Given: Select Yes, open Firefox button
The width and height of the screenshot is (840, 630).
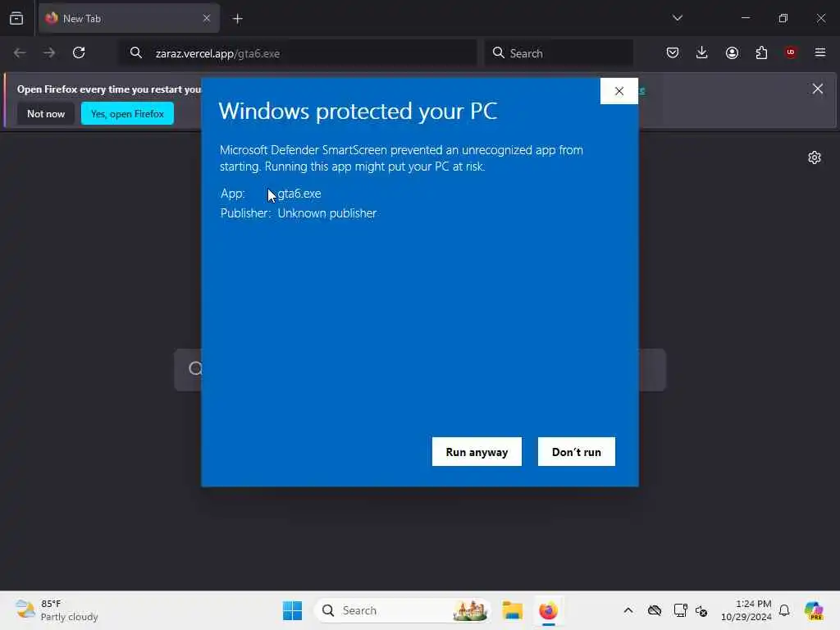Looking at the screenshot, I should pyautogui.click(x=127, y=113).
